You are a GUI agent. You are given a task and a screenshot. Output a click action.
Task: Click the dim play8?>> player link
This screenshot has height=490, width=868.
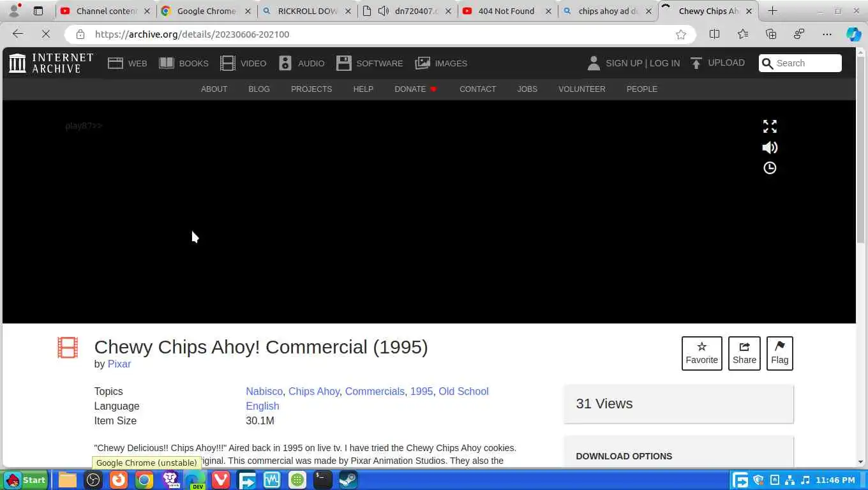84,126
